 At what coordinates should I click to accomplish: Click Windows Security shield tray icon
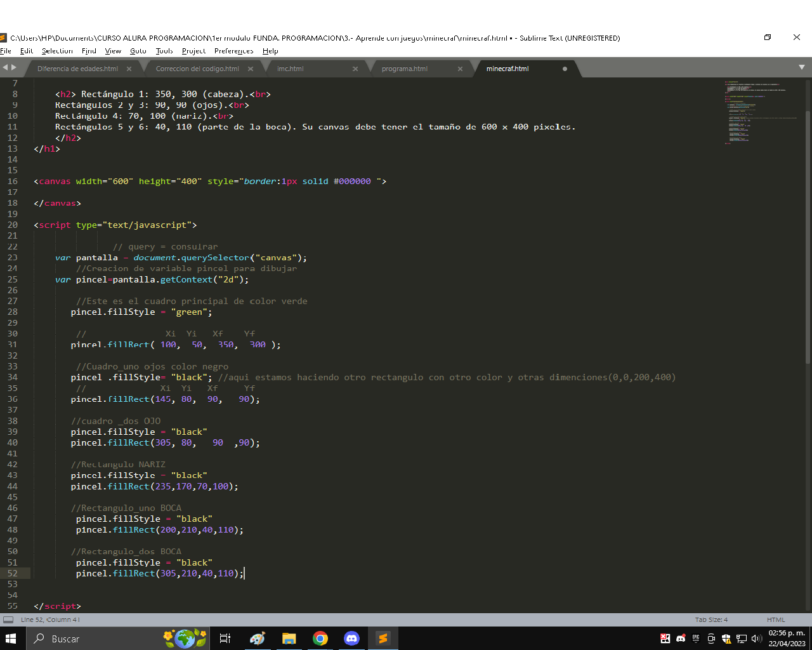point(726,639)
